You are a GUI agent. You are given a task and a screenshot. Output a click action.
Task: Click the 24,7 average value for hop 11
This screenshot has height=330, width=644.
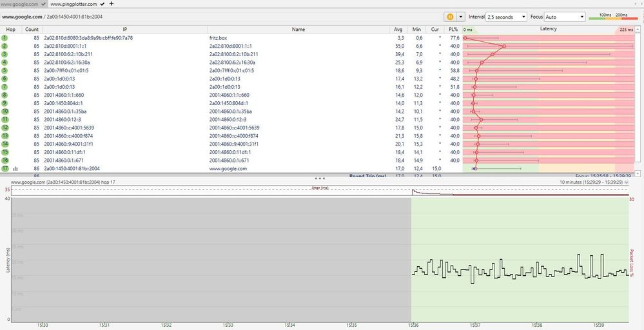400,119
